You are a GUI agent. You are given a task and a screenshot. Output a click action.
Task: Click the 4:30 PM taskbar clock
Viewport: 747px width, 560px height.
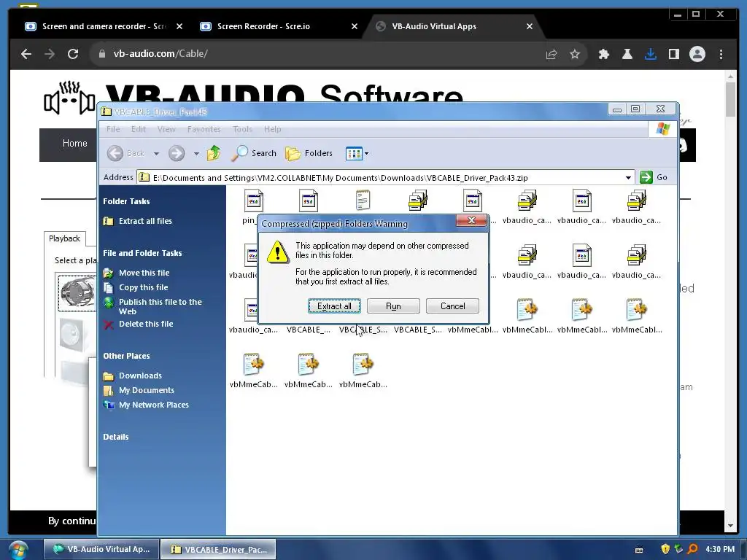[720, 549]
